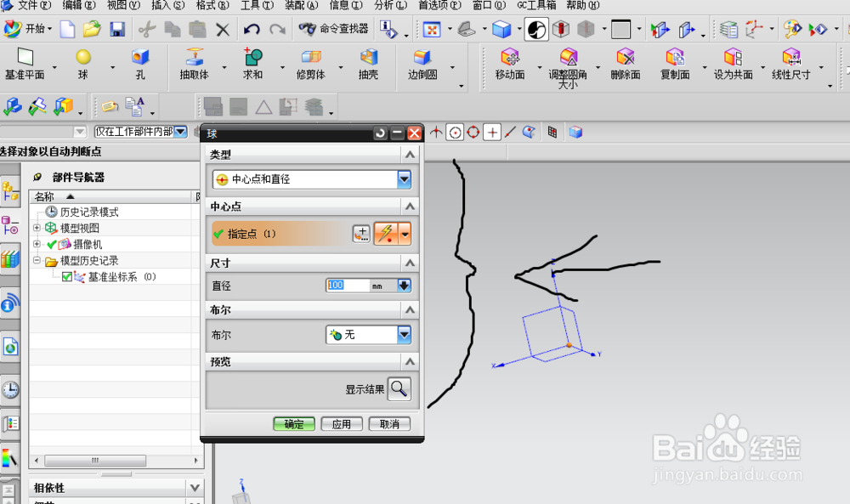850x504 pixels.
Task: Select the Move Face (移动面) tool
Action: (x=510, y=65)
